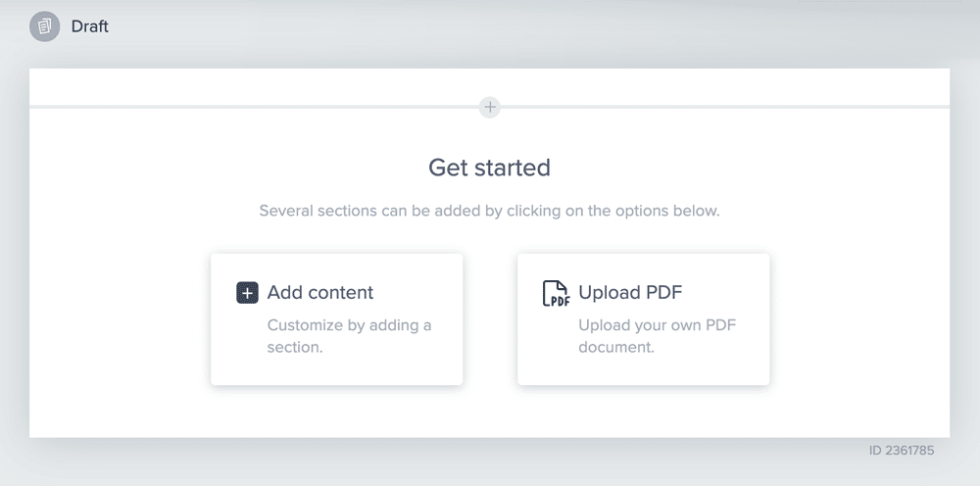The width and height of the screenshot is (980, 486).
Task: Select the document ID 2361785 text
Action: coord(902,451)
